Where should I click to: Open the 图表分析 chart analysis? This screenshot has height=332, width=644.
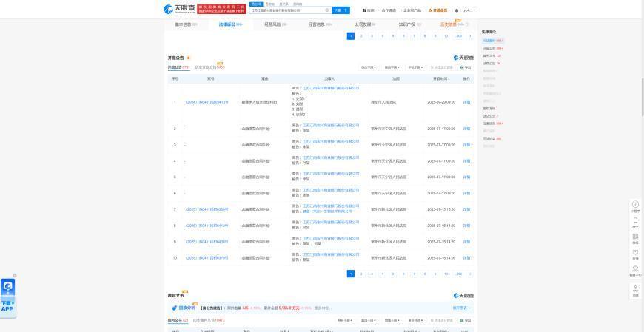click(x=185, y=308)
